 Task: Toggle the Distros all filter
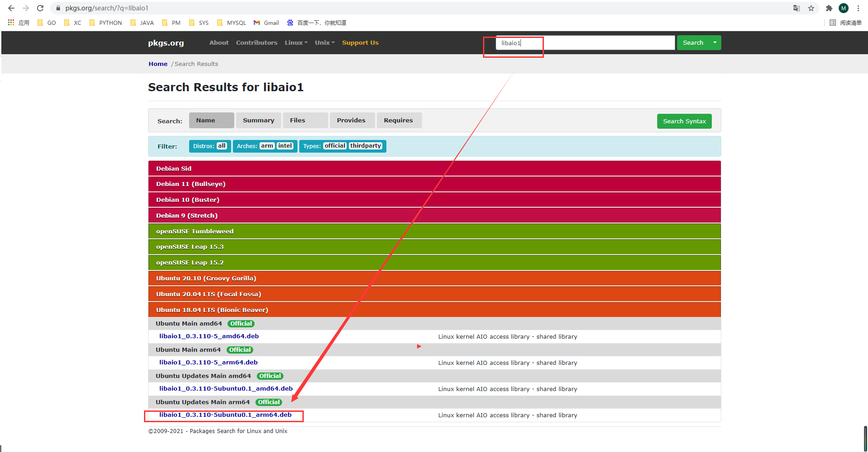[x=222, y=146]
